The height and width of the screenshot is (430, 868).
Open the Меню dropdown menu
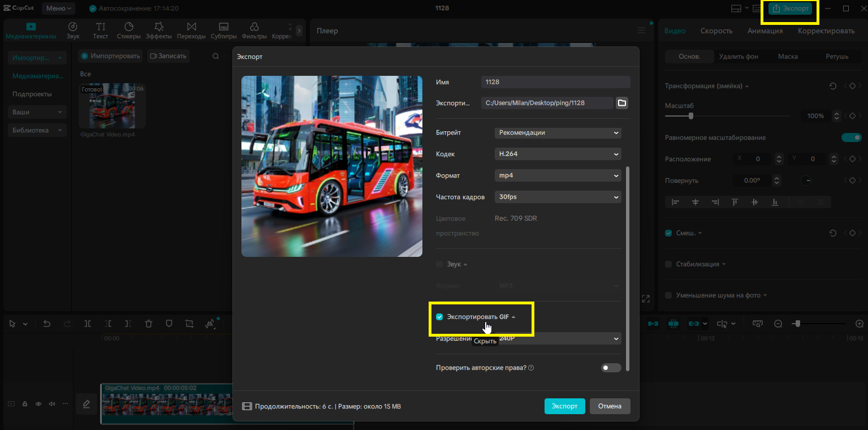pos(59,8)
